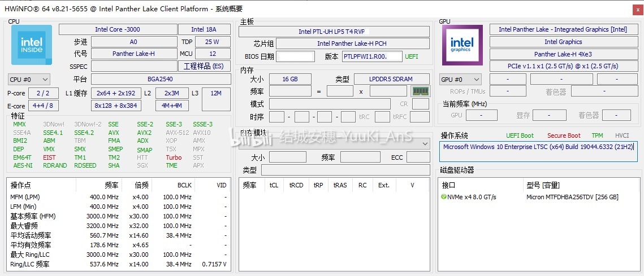Open the CPU #0 selector dropdown
The width and height of the screenshot is (644, 276).
point(29,80)
